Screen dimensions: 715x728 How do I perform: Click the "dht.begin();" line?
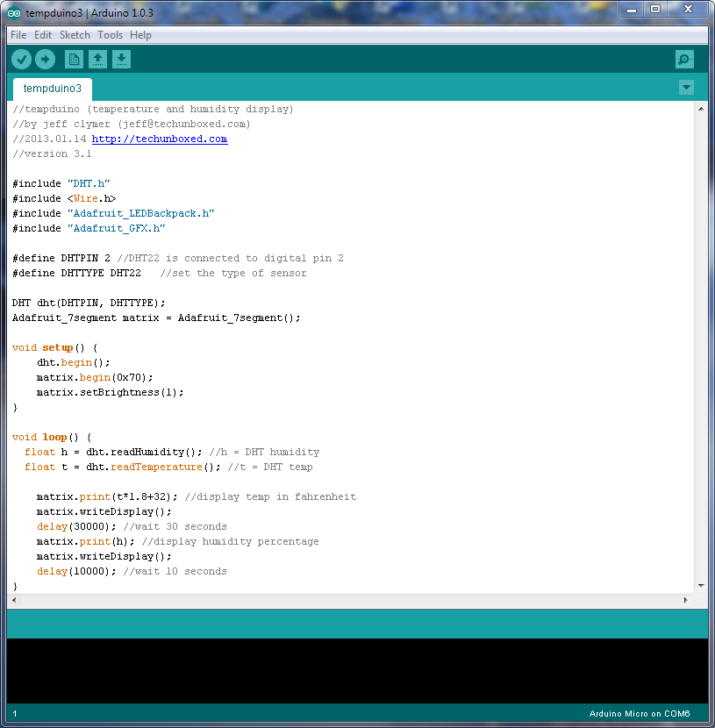[74, 362]
